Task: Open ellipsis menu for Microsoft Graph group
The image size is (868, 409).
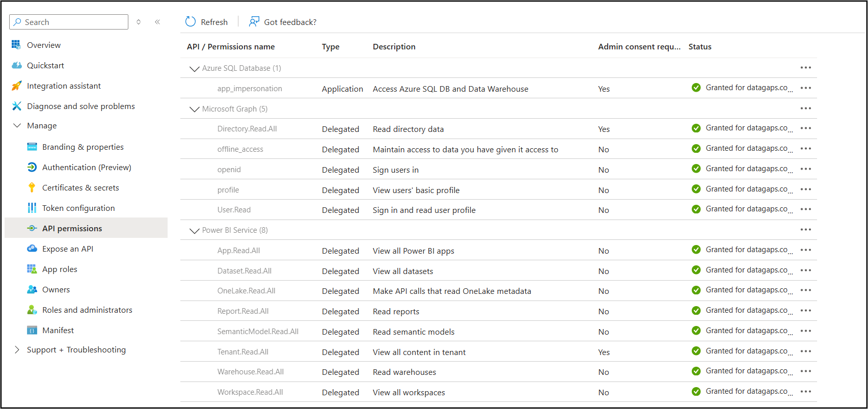Action: pos(806,108)
